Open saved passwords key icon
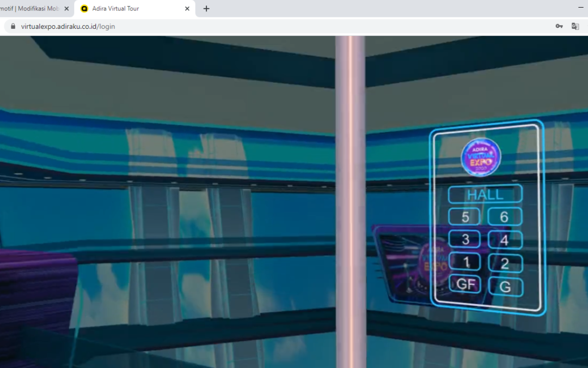Viewport: 588px width, 368px height. pos(559,26)
